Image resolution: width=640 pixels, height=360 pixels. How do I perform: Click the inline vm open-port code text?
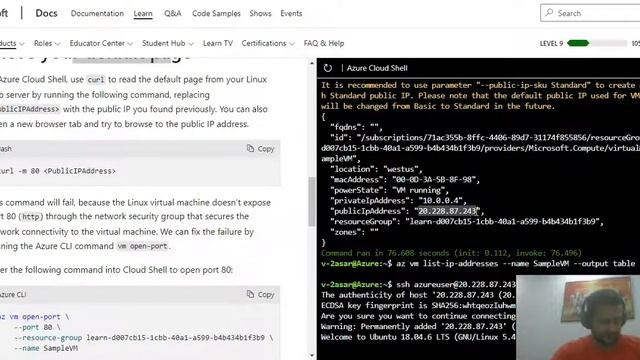pyautogui.click(x=142, y=246)
